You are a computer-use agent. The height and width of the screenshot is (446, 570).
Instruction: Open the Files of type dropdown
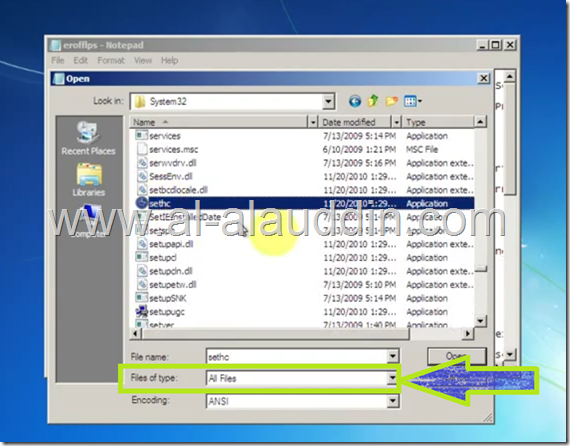(392, 378)
